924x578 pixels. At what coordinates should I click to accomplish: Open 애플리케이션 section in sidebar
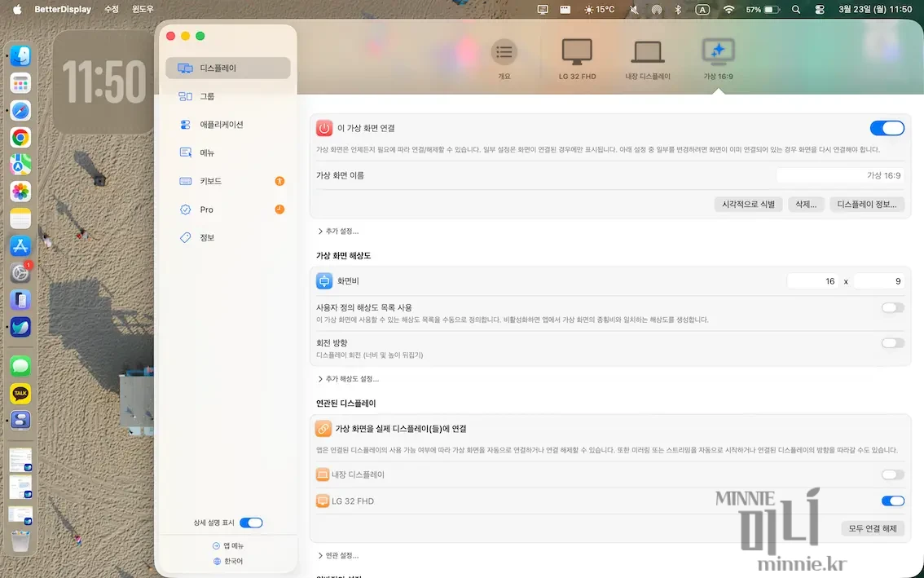click(x=228, y=125)
